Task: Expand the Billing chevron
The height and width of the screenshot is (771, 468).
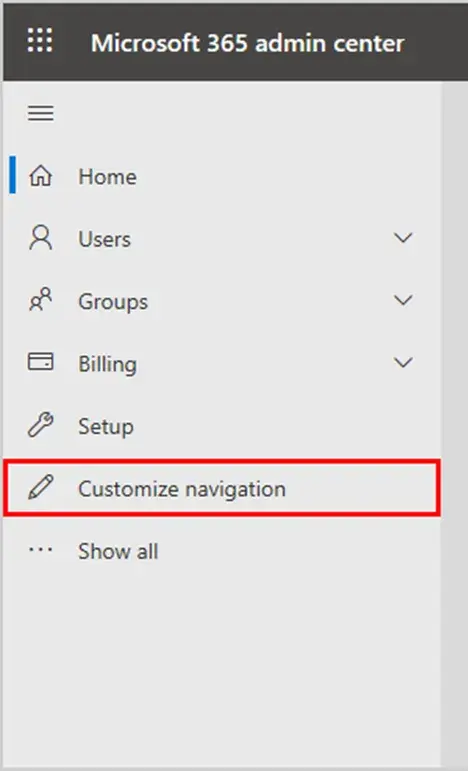Action: (403, 362)
